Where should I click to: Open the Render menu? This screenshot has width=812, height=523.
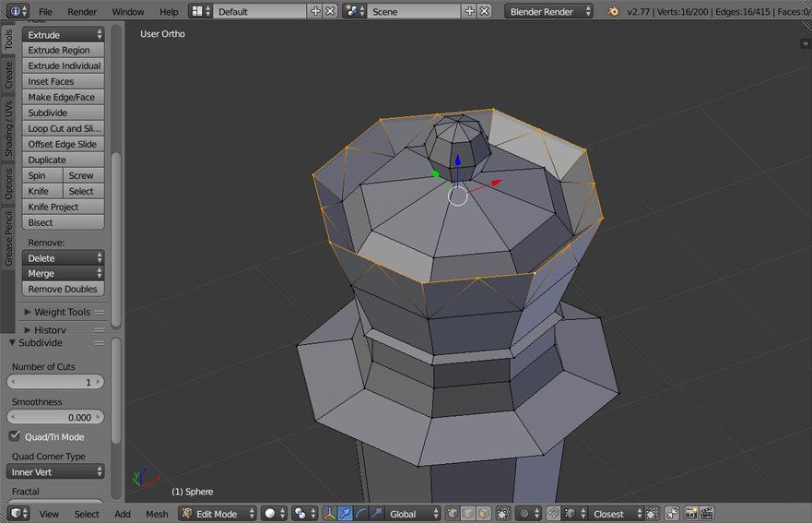(82, 11)
